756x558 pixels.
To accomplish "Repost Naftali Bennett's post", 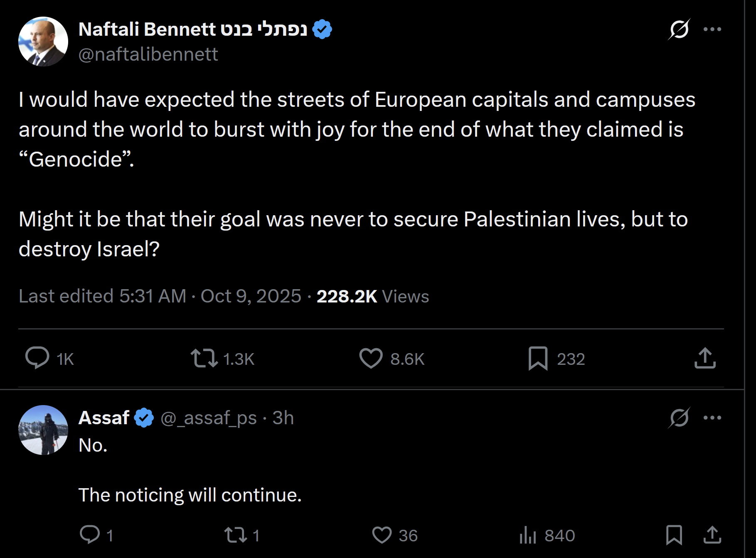I will tap(204, 358).
